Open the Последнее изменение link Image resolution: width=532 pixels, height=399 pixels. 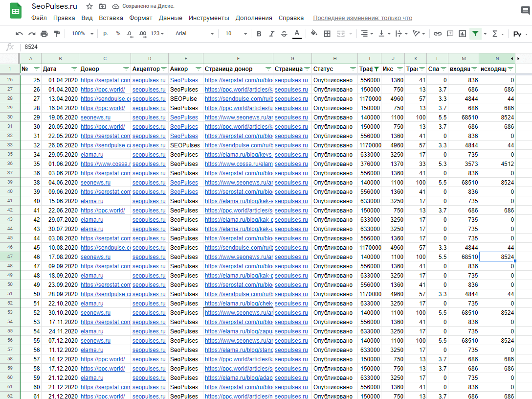[362, 18]
